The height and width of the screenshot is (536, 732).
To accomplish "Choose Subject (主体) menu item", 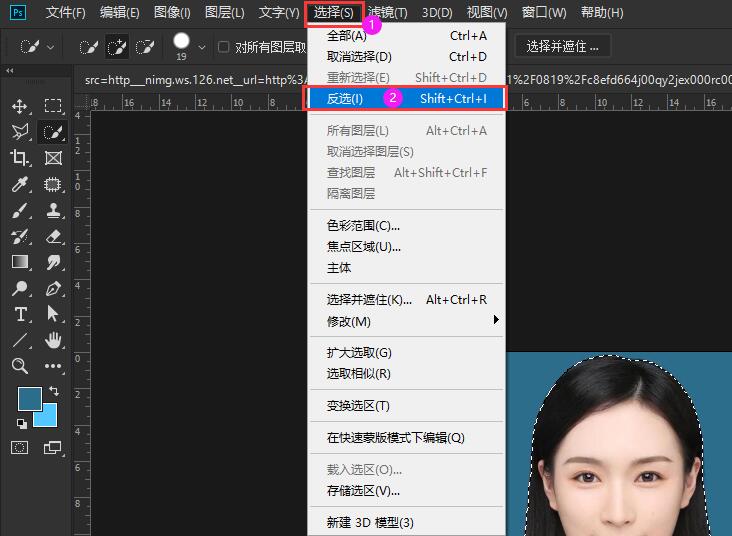I will (x=407, y=268).
